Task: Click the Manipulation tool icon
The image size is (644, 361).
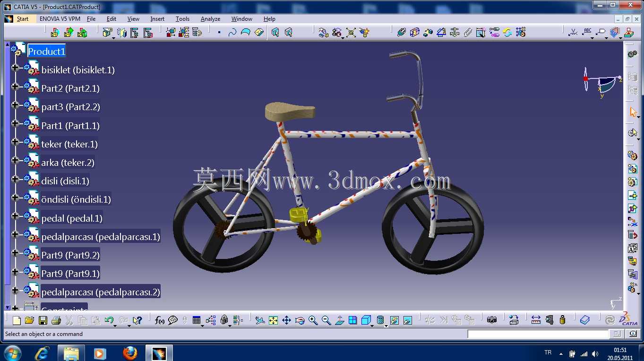Action: click(323, 33)
